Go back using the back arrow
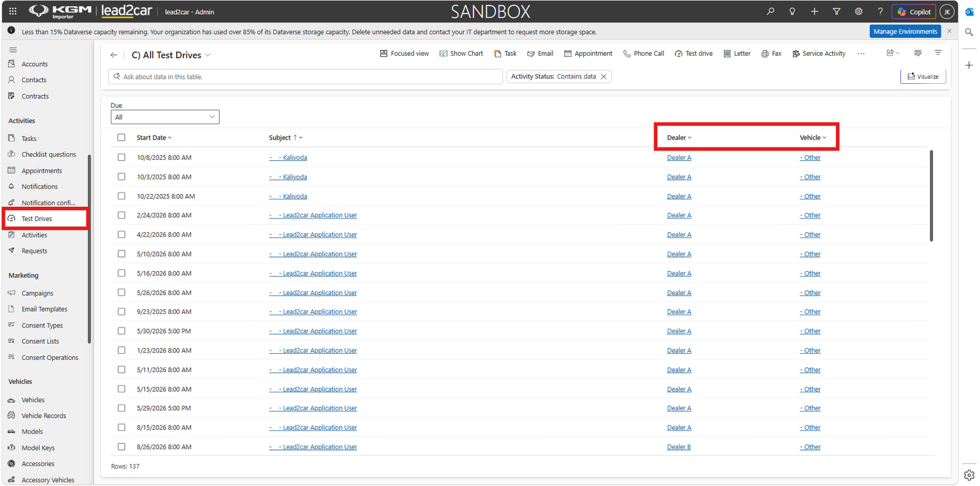The image size is (980, 486). (x=114, y=55)
